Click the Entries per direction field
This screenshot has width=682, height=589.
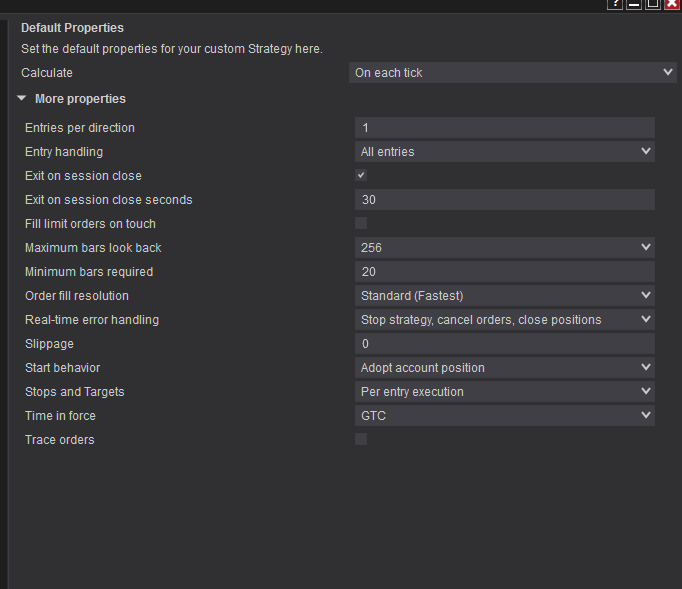505,128
